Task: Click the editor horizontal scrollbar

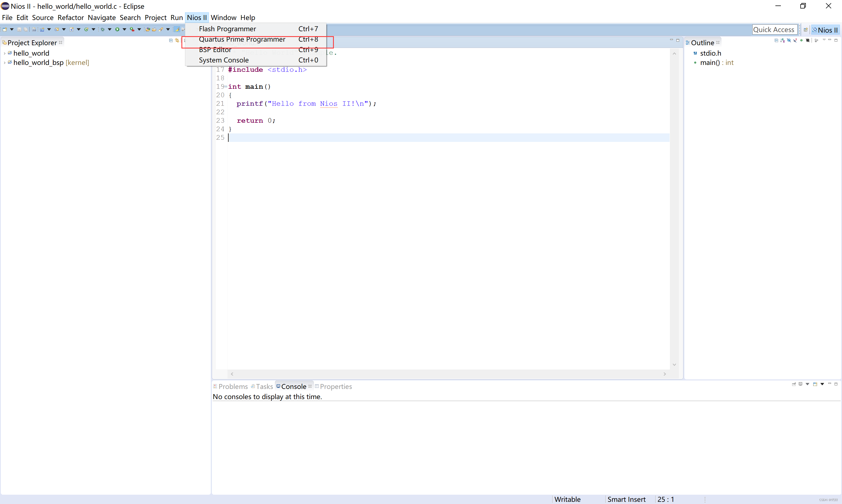Action: pos(448,374)
